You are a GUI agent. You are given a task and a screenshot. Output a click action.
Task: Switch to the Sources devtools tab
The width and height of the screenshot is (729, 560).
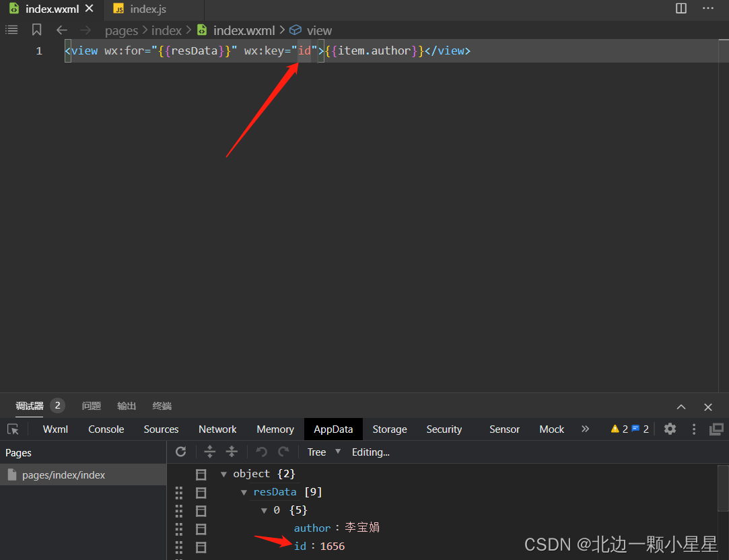point(161,429)
